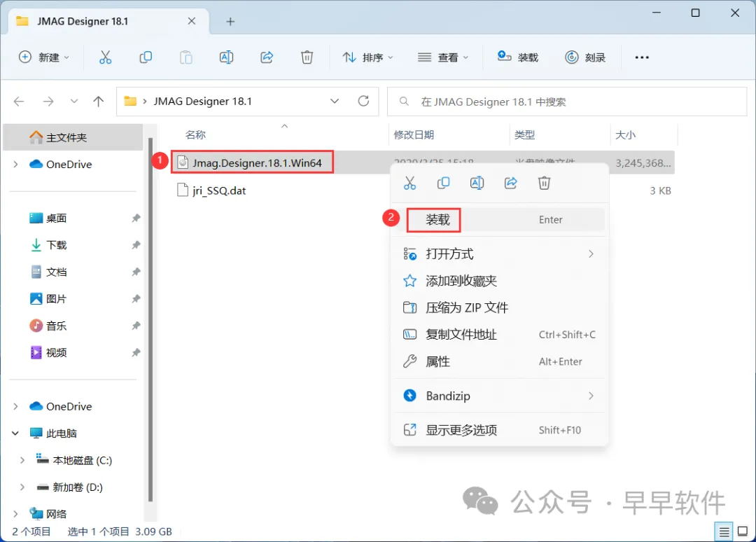Open 属性 from the context menu

(x=499, y=361)
